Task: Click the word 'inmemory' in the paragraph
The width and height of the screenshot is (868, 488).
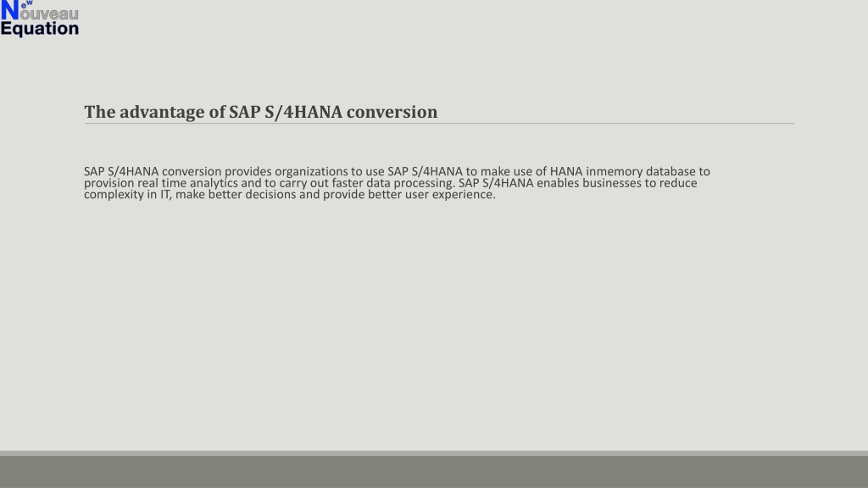Action: pyautogui.click(x=614, y=171)
